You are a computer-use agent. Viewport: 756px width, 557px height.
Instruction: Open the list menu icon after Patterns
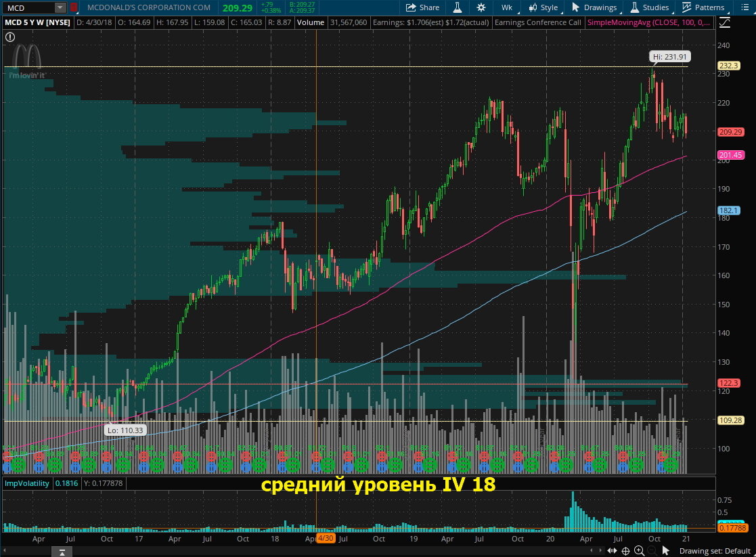pyautogui.click(x=744, y=7)
